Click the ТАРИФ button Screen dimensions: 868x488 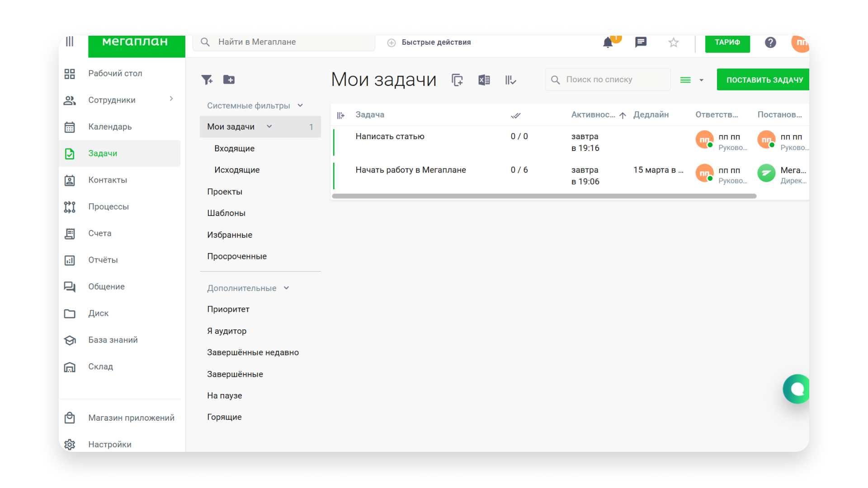[x=727, y=43]
